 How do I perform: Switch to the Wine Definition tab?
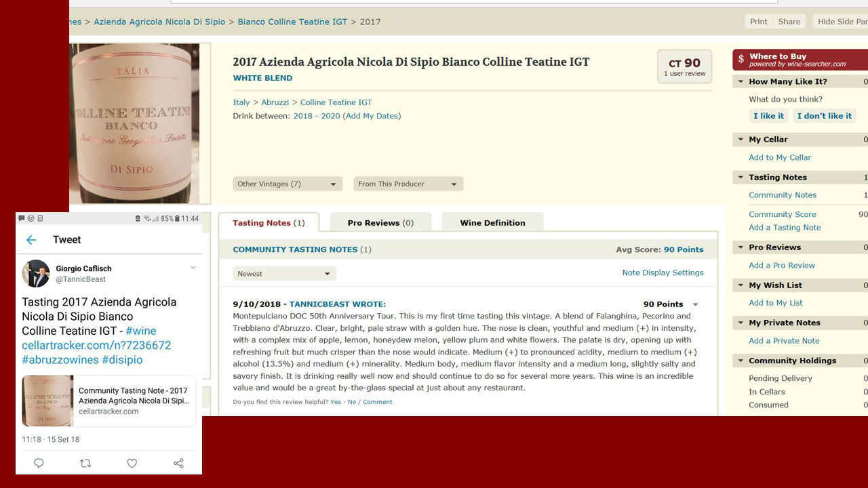[x=492, y=223]
